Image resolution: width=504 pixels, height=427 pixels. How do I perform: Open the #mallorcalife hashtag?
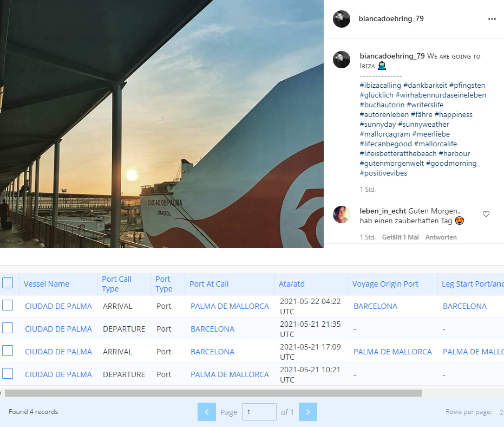coord(436,144)
